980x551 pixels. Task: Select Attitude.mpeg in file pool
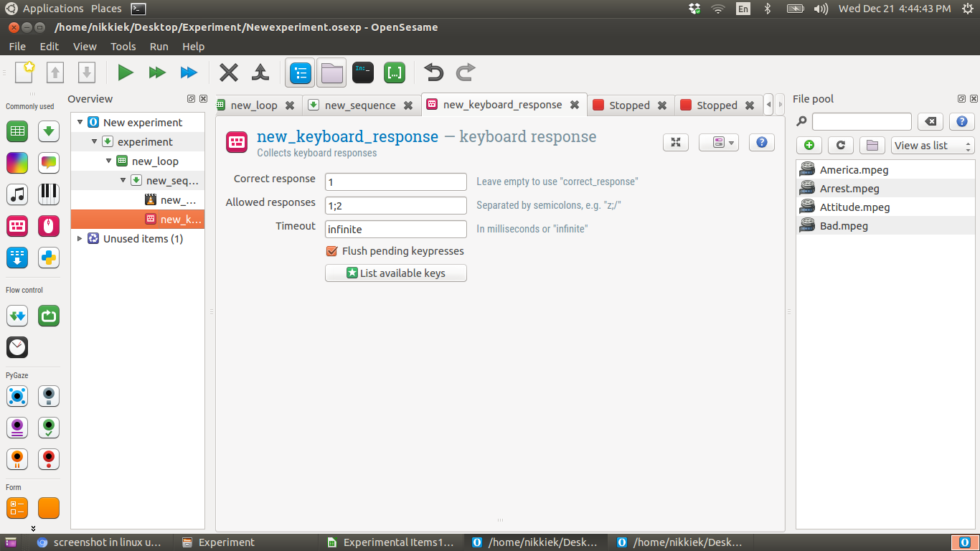885,207
